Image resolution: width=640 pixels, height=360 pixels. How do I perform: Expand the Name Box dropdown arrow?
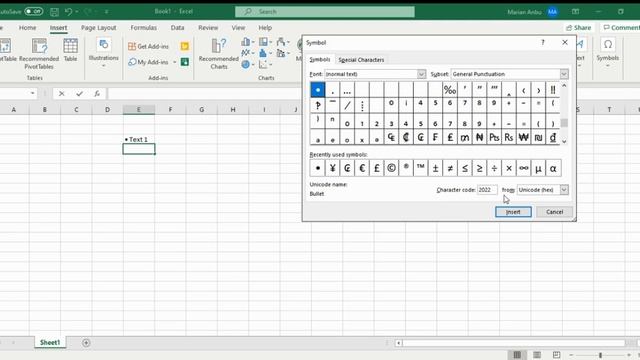point(32,93)
